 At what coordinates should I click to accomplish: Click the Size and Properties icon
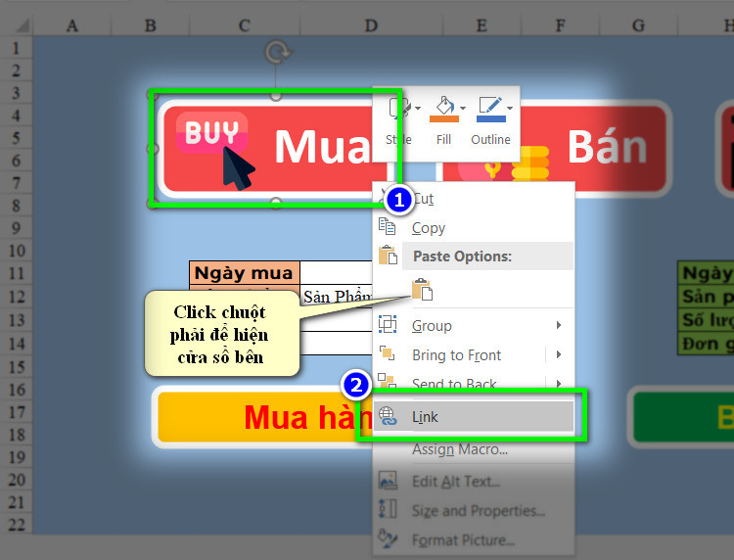tap(388, 509)
